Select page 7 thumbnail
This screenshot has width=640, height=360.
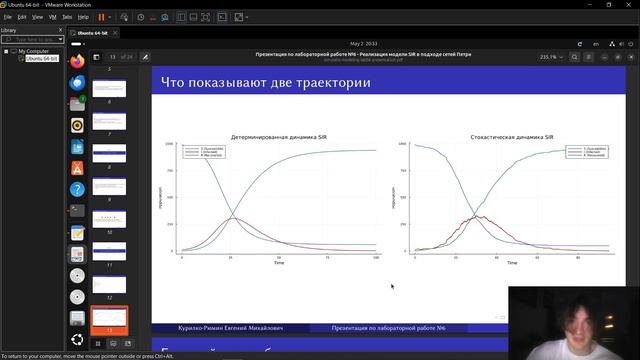109,121
